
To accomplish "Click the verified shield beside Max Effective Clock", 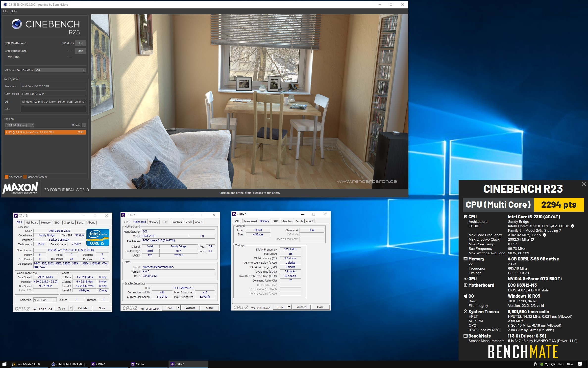I will [532, 239].
